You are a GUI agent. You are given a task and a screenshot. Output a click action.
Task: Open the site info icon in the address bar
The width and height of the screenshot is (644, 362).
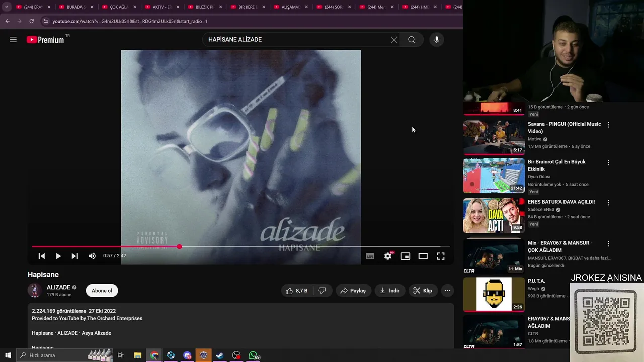click(x=46, y=21)
